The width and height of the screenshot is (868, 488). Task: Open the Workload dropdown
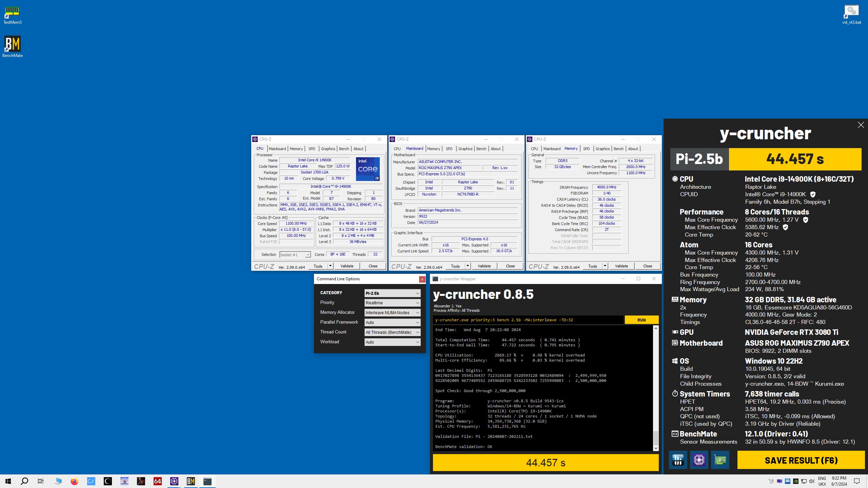pos(392,342)
